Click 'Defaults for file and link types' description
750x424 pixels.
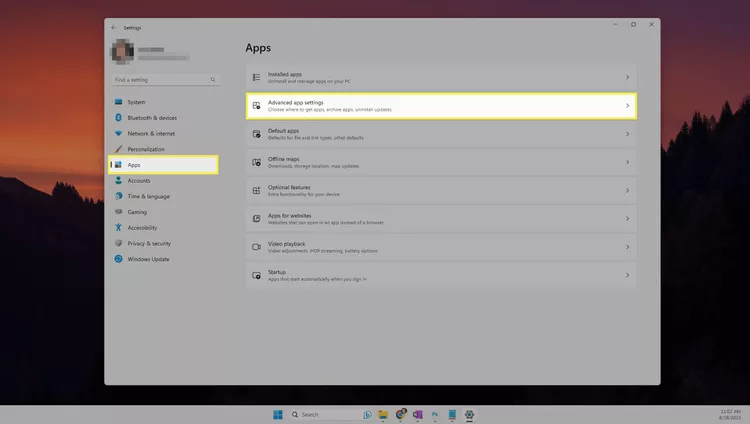click(316, 138)
